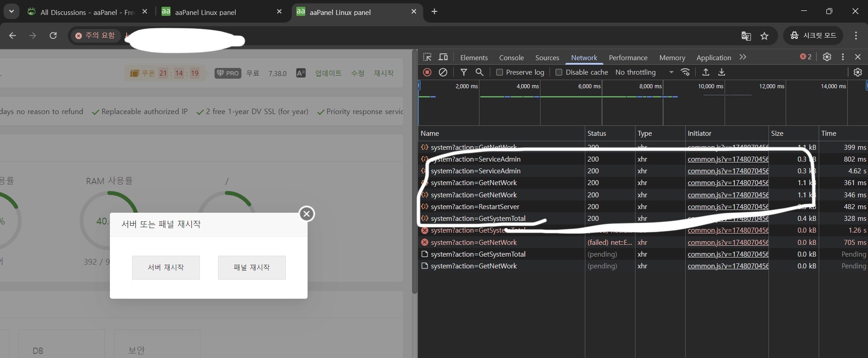Click the 서버 재시작 button
Viewport: 868px width, 358px height.
pyautogui.click(x=166, y=267)
